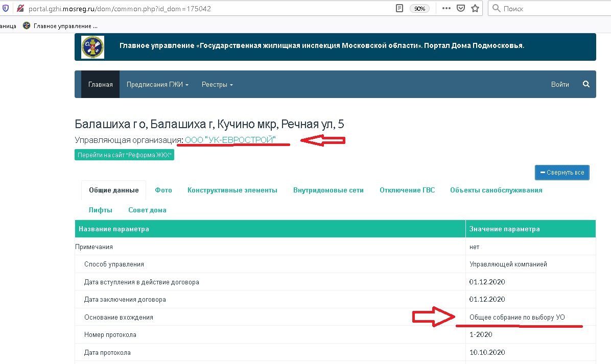Toggle reader view icon in address bar

coord(400,8)
